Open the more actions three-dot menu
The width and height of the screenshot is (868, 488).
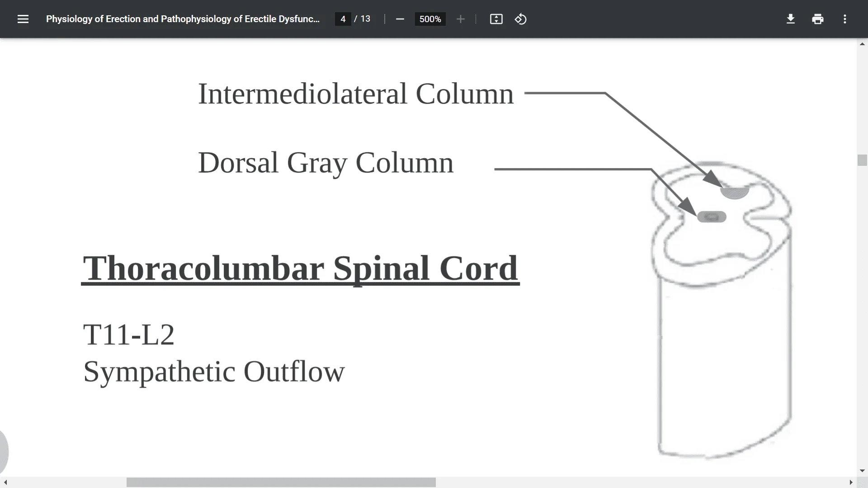844,19
